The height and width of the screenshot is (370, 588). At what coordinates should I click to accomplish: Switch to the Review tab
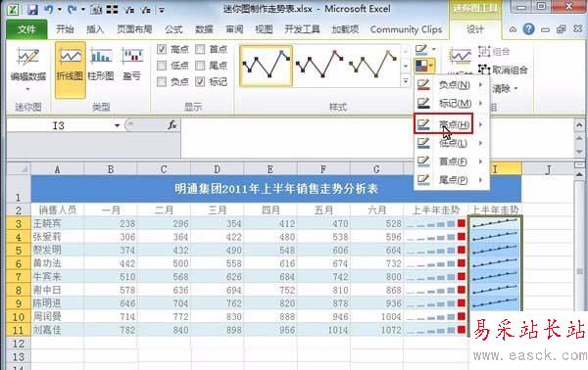tap(234, 29)
